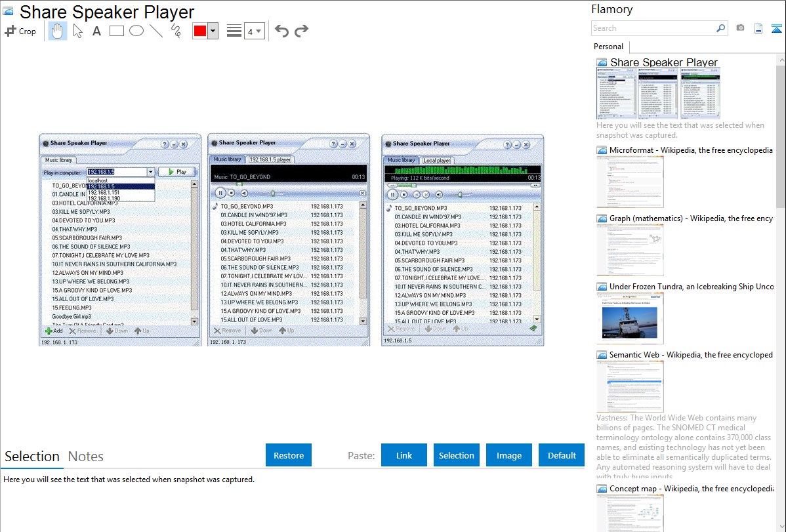Screen dimensions: 786x532
Task: Mute volume icon in the Local player window
Action: [x=439, y=195]
